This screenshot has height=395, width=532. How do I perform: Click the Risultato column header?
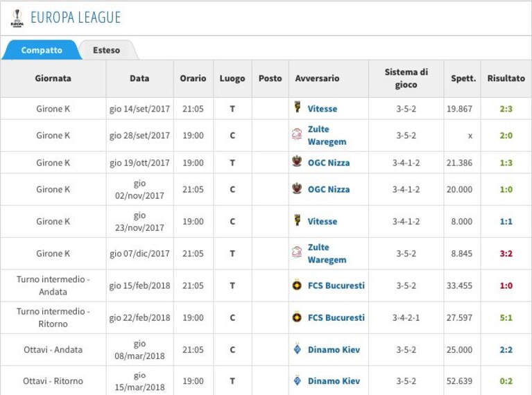tap(506, 78)
